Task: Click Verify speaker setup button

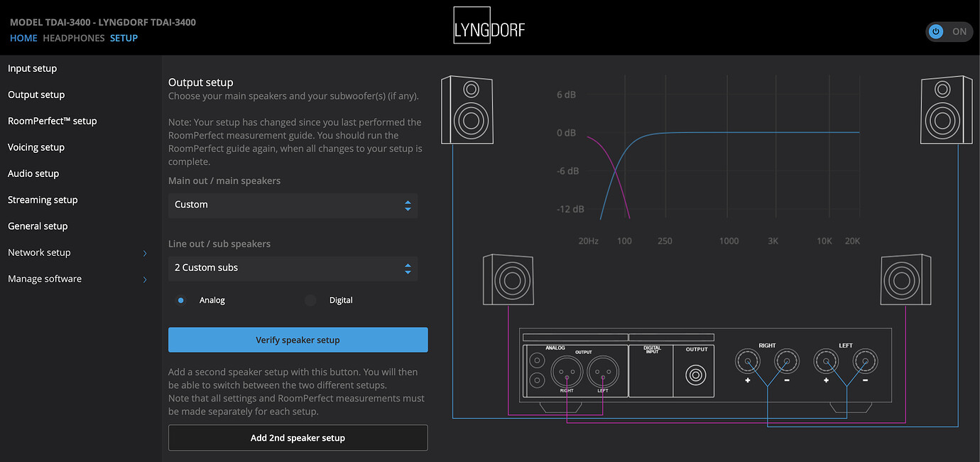Action: point(298,340)
